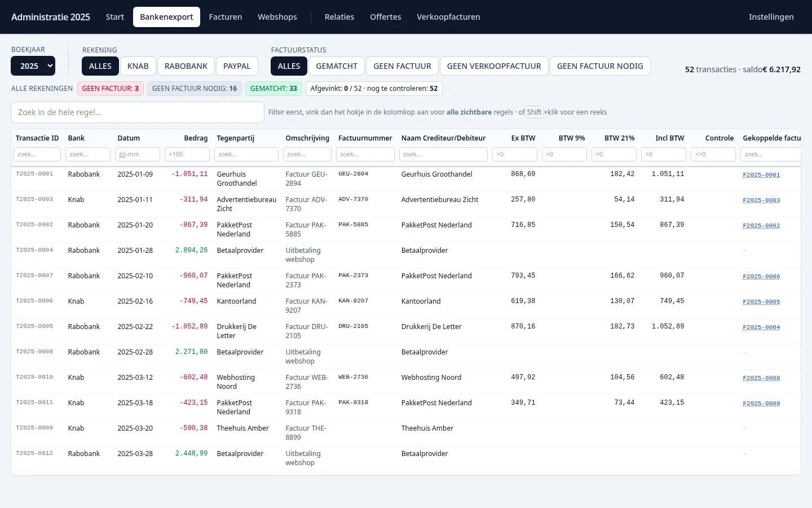This screenshot has width=812, height=508.
Task: Filter the account on PAYPAL
Action: point(237,66)
